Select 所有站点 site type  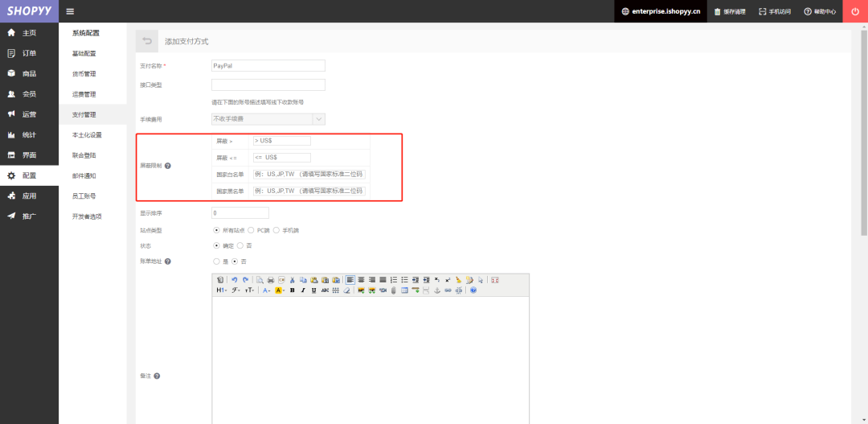(216, 230)
